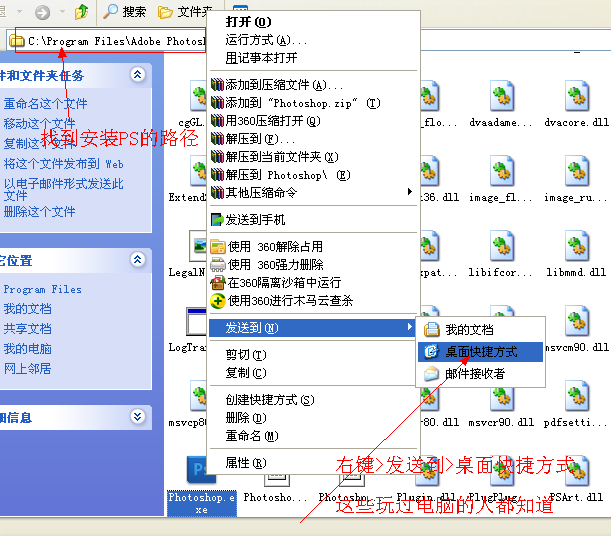611x536 pixels.
Task: Choose 属性(R) from context menu
Action: pyautogui.click(x=314, y=463)
